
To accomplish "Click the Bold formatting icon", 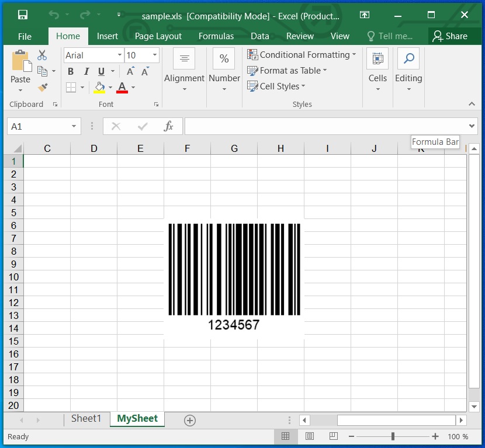I will pyautogui.click(x=70, y=71).
